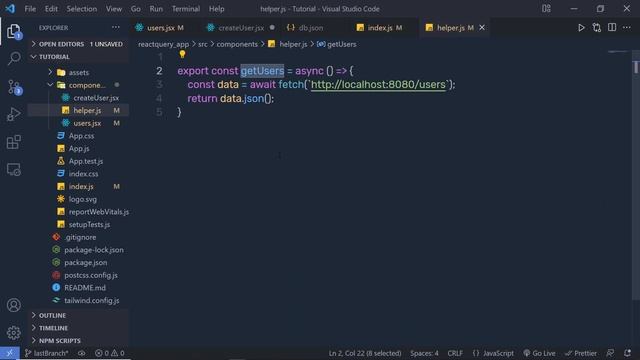Expand the Open Editors section
640x360 pixels.
(x=78, y=44)
